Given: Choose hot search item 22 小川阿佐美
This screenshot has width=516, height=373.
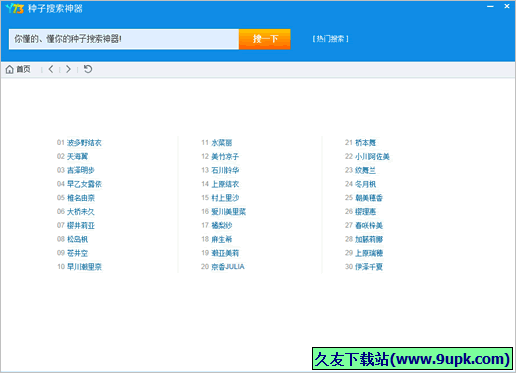Looking at the screenshot, I should pyautogui.click(x=372, y=156).
